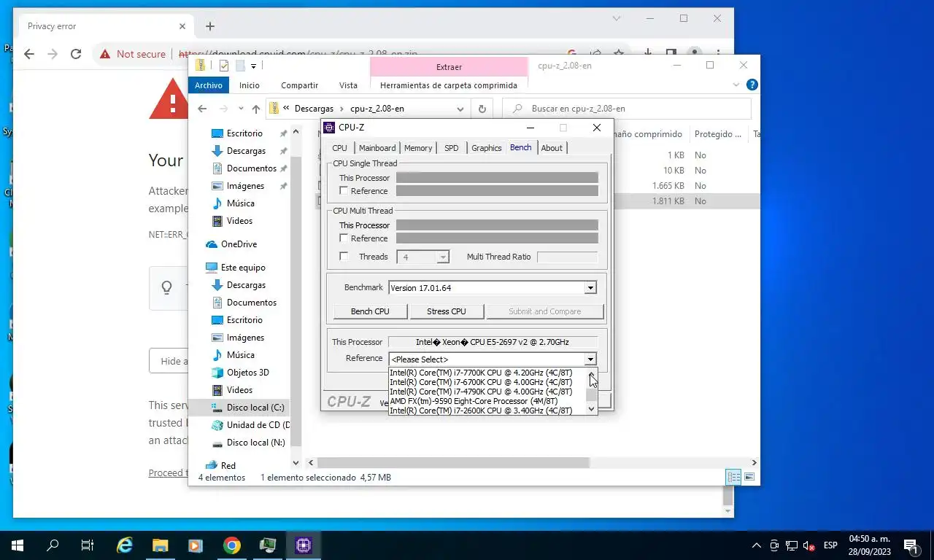Enable Reference checkbox under CPU Multi Thread
934x560 pixels.
pyautogui.click(x=344, y=238)
